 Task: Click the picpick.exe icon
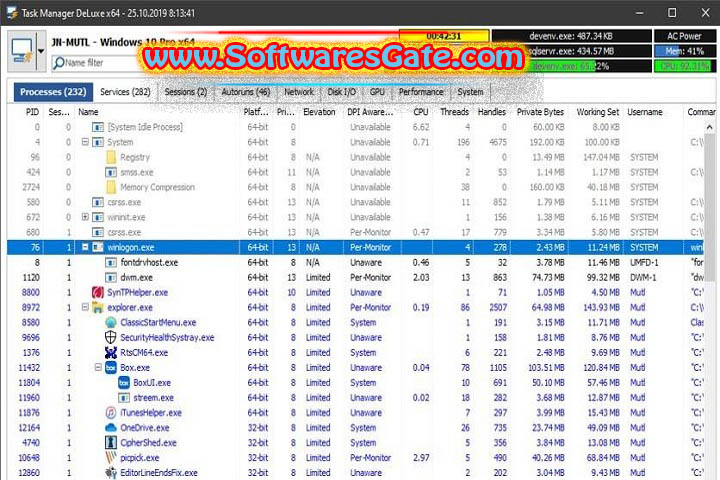(111, 457)
